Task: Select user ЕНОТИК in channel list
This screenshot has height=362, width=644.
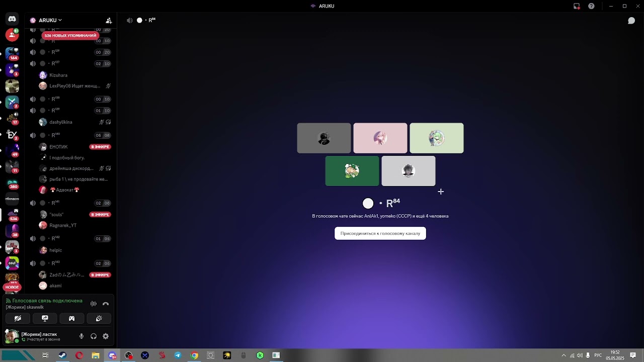Action: [74, 147]
